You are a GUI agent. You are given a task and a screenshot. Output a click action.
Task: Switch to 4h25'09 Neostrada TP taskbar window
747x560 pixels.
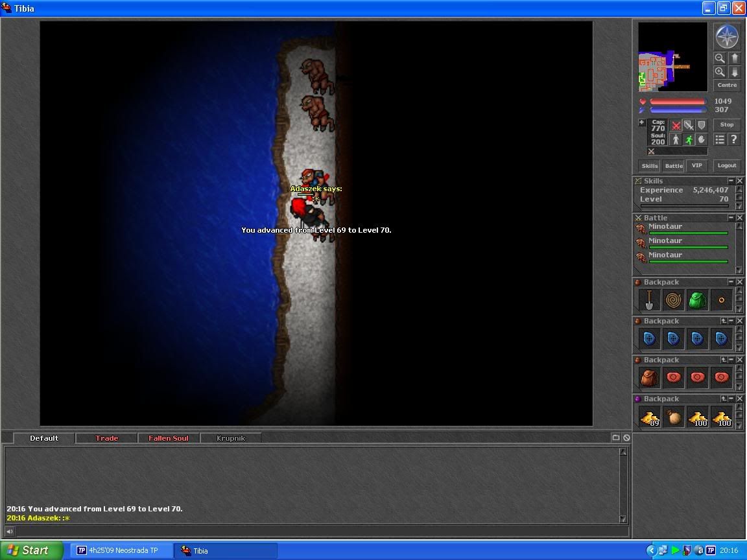click(122, 550)
